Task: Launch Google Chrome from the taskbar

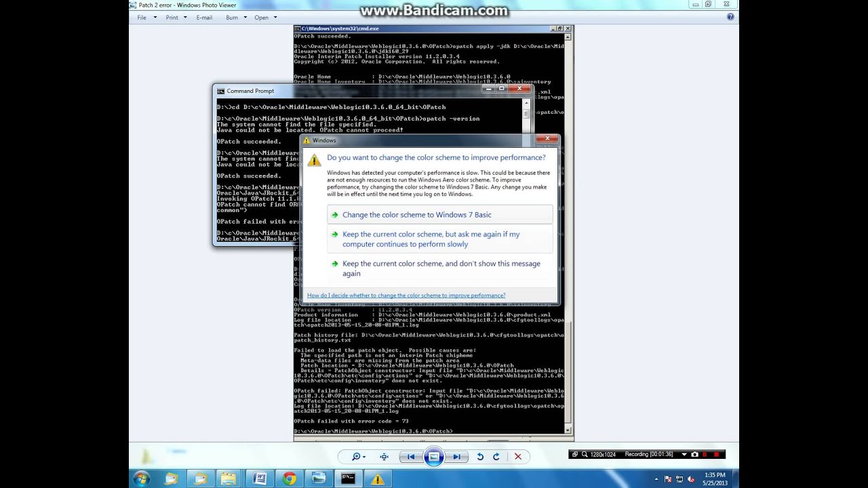Action: tap(290, 479)
